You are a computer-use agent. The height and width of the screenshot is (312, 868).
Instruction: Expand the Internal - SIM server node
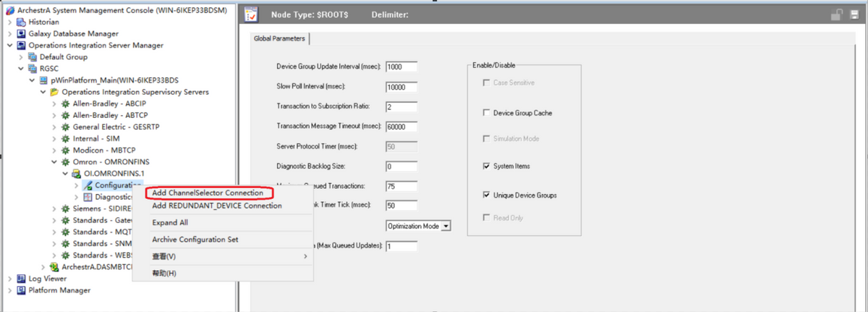coord(54,139)
